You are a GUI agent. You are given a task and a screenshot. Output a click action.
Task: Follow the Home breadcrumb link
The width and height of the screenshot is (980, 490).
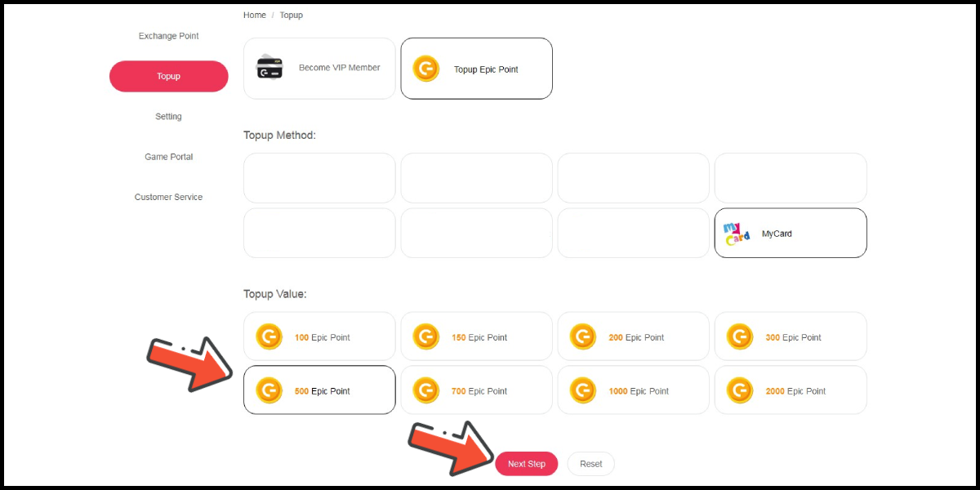point(254,15)
